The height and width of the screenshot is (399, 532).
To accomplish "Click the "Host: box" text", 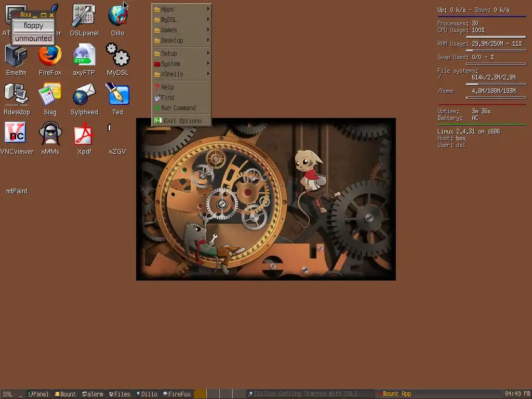I will pos(451,138).
